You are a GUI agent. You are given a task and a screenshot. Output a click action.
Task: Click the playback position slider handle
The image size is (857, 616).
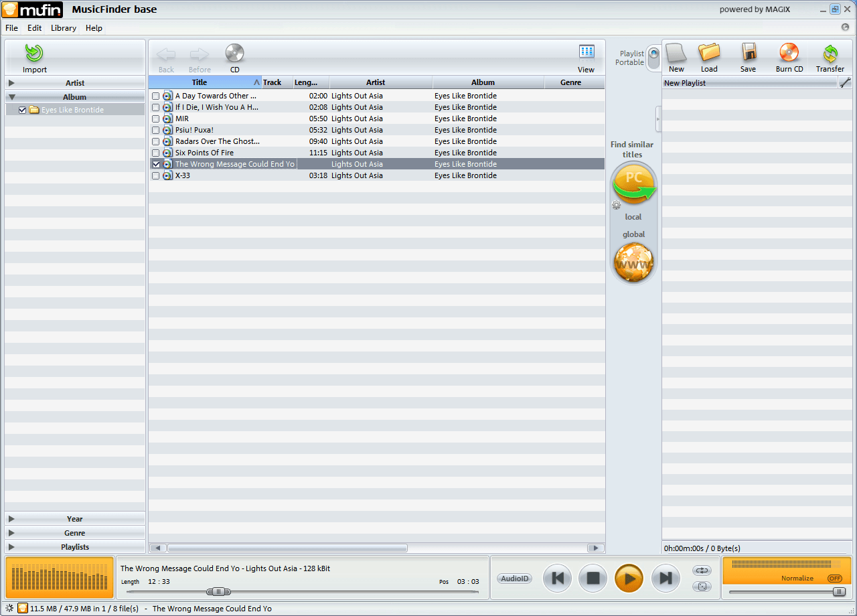(218, 591)
